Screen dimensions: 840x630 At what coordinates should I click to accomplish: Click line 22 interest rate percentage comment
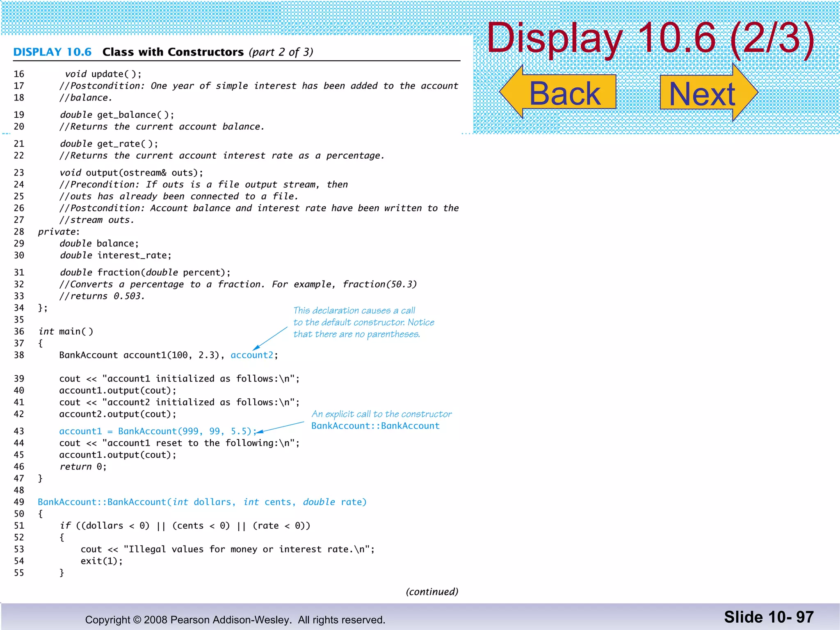[222, 156]
